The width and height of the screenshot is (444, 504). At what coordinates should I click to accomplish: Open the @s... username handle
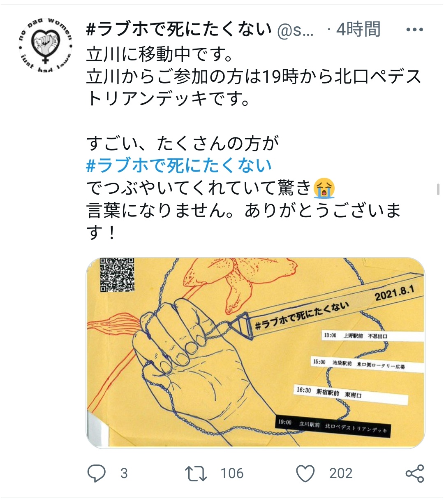point(296,30)
